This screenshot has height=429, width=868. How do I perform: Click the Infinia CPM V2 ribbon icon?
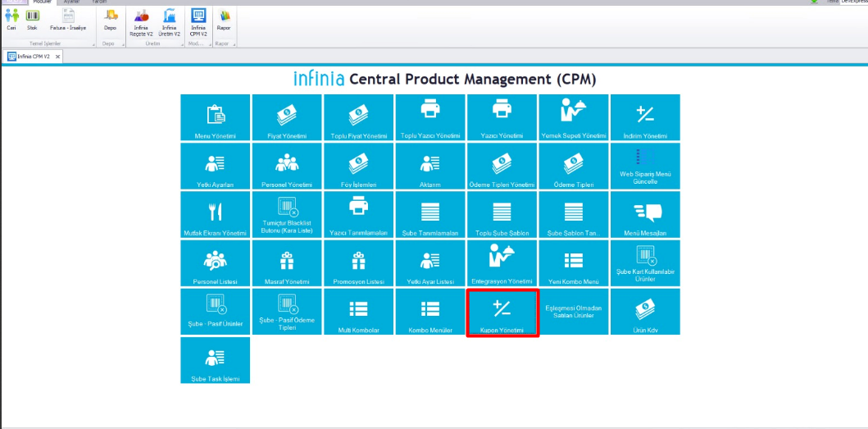pos(198,23)
